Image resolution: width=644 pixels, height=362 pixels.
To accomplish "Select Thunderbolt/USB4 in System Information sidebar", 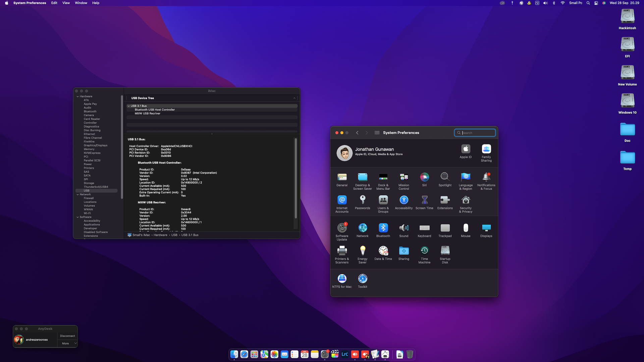I will point(96,187).
